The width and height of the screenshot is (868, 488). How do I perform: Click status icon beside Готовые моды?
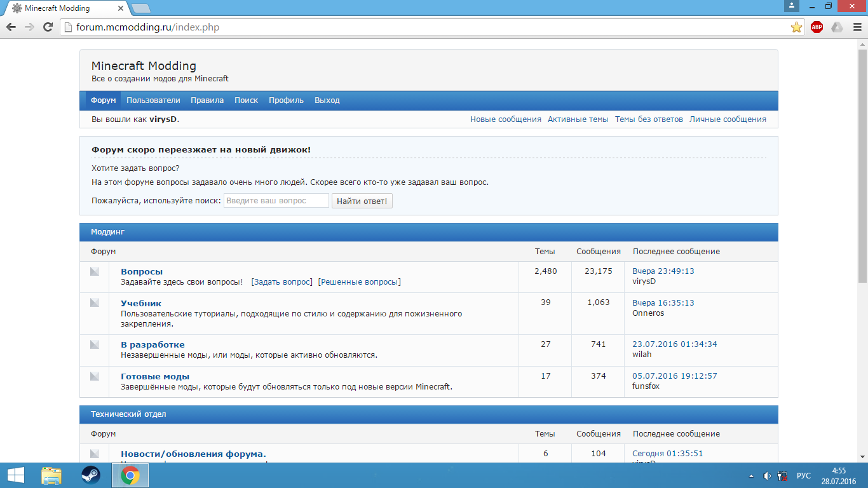pos(95,376)
